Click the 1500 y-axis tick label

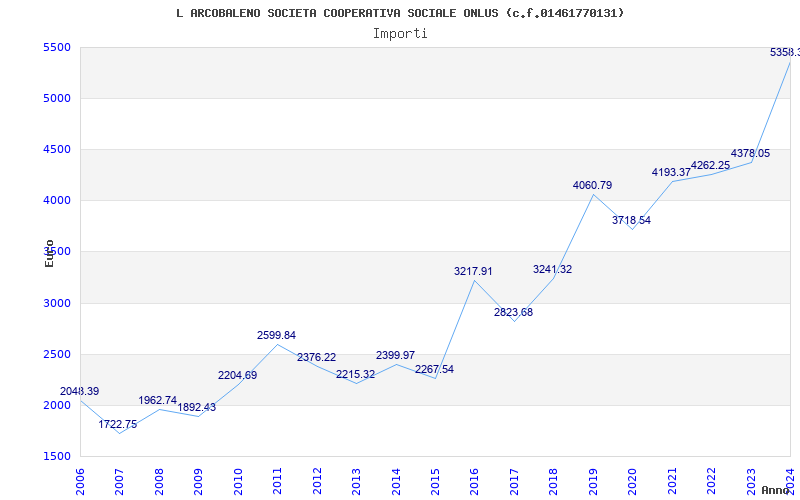coord(57,457)
